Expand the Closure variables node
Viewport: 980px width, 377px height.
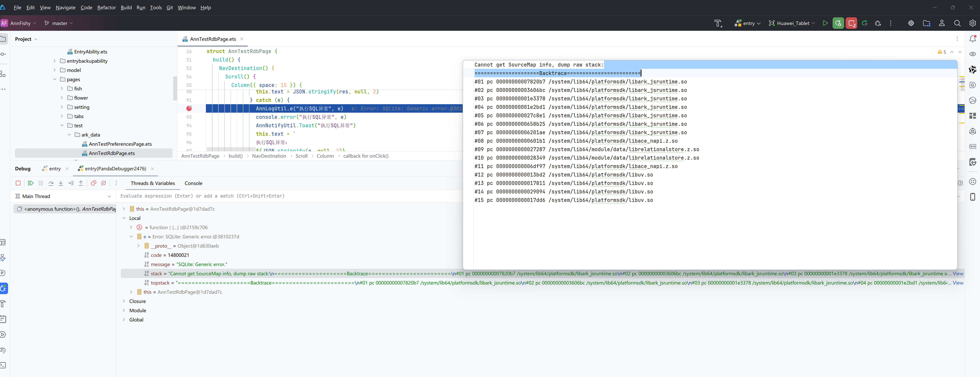(124, 301)
